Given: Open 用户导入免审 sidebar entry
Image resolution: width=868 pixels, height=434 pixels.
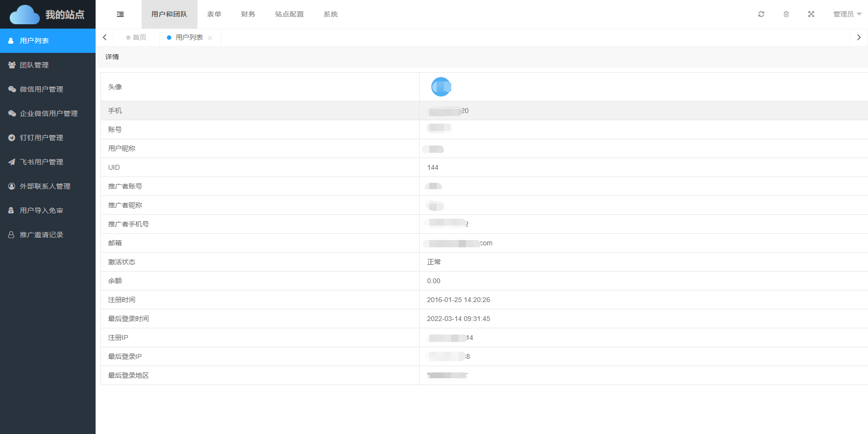Looking at the screenshot, I should pos(41,210).
